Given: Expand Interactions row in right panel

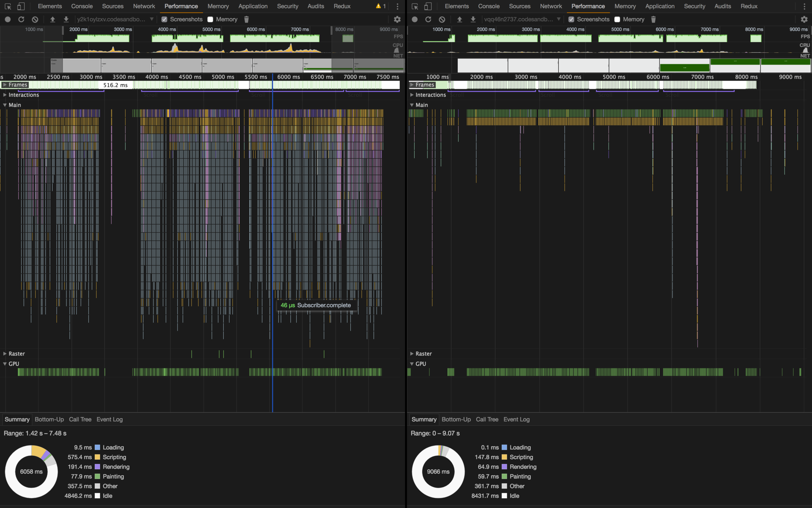Looking at the screenshot, I should coord(412,95).
